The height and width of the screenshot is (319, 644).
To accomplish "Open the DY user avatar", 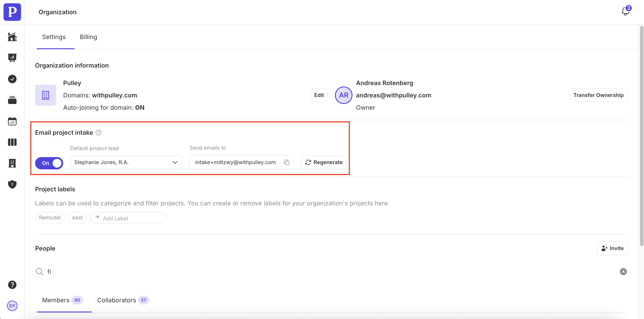I will click(12, 306).
